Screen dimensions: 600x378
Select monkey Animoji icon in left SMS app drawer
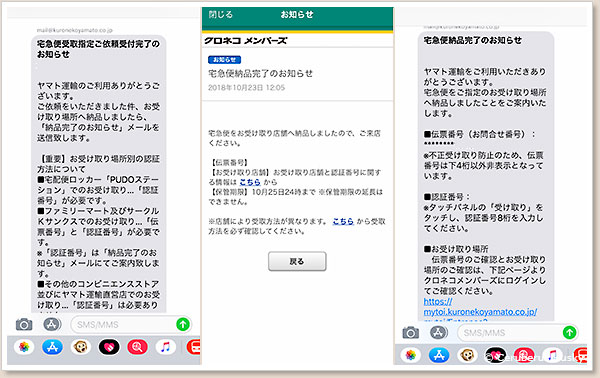pyautogui.click(x=81, y=347)
